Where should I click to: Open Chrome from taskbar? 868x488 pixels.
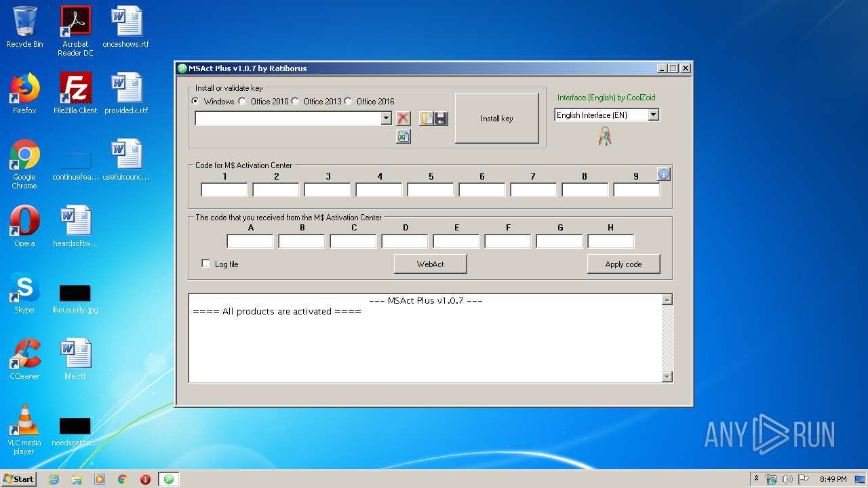click(122, 479)
